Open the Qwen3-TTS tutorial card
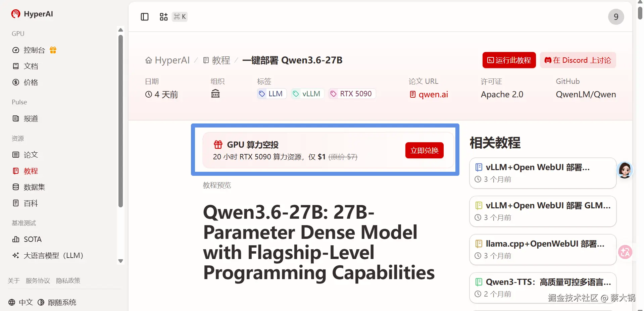 coord(543,288)
